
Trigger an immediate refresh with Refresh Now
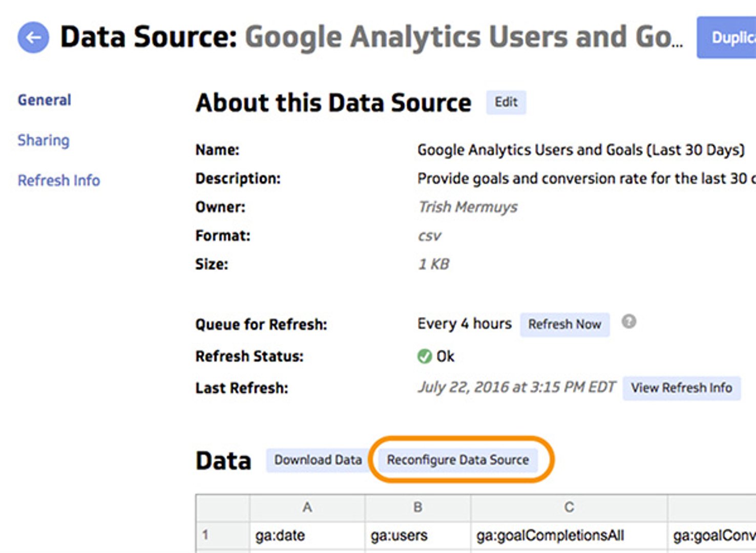(x=564, y=324)
